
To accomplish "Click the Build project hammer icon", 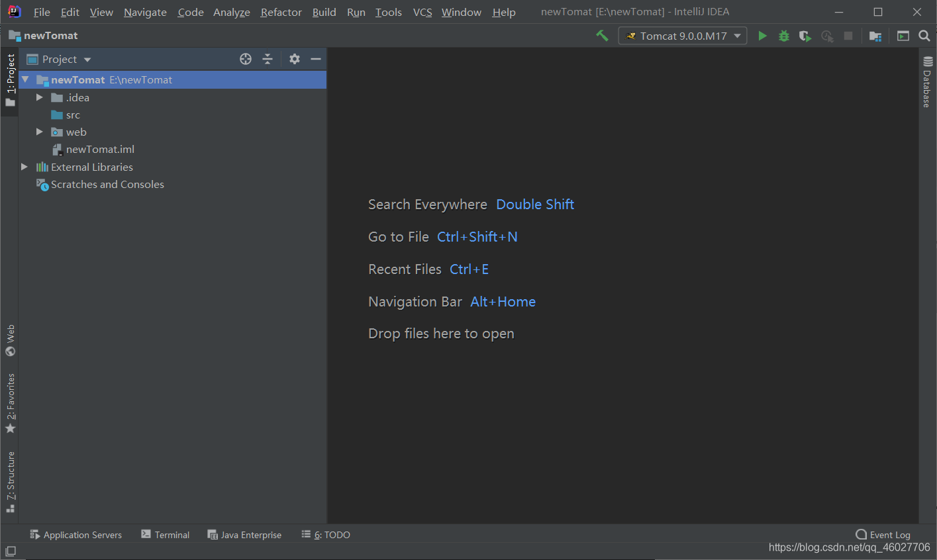I will pyautogui.click(x=602, y=36).
